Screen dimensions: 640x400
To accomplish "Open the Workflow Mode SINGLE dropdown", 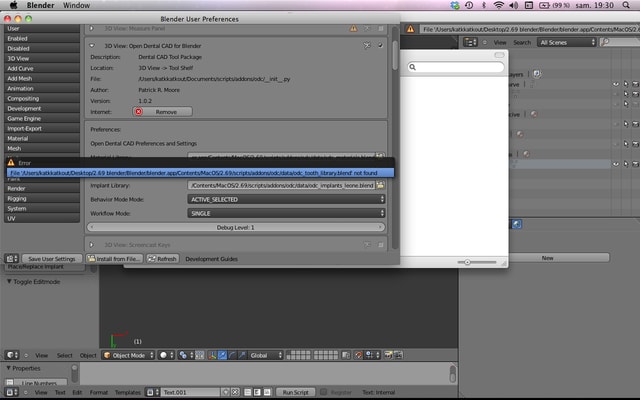I will [x=286, y=213].
